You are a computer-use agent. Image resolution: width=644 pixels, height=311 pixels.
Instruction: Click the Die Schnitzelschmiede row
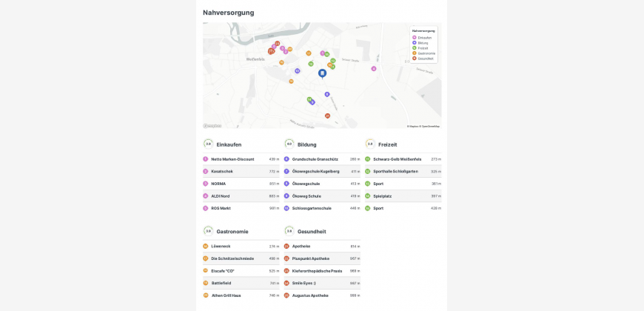(x=241, y=258)
